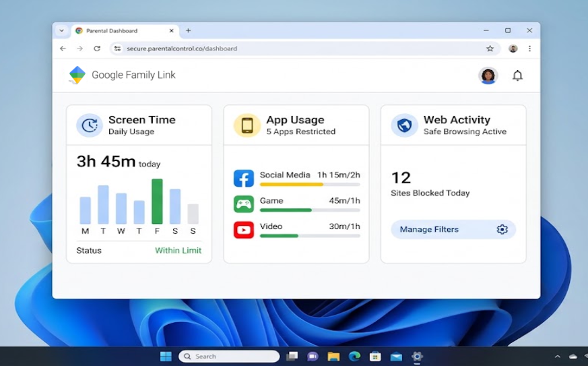Click the '3h 45m' usage value
588x366 pixels.
(x=106, y=161)
